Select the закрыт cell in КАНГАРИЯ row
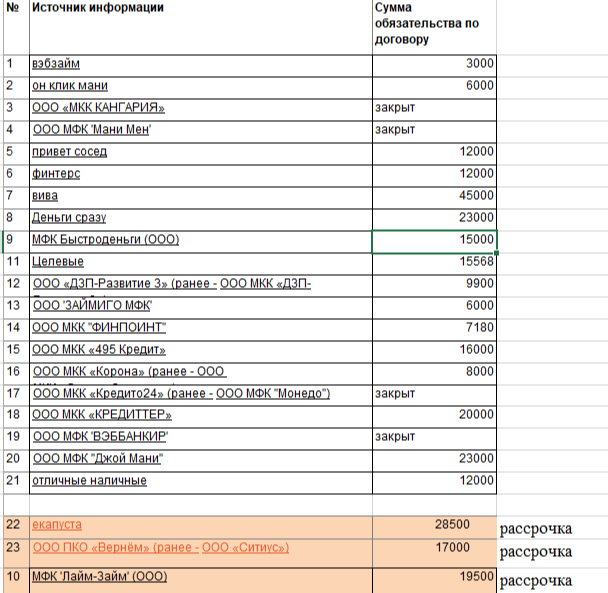 434,110
